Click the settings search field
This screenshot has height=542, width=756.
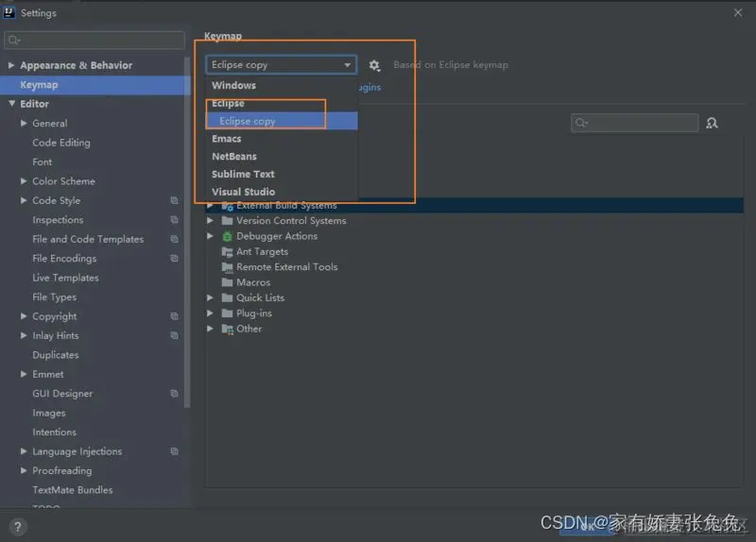point(94,40)
